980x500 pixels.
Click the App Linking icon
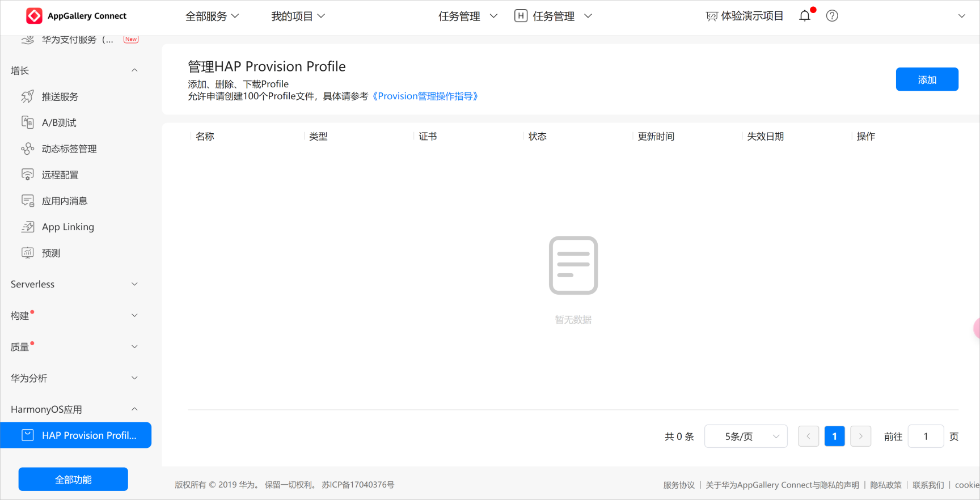click(x=27, y=227)
